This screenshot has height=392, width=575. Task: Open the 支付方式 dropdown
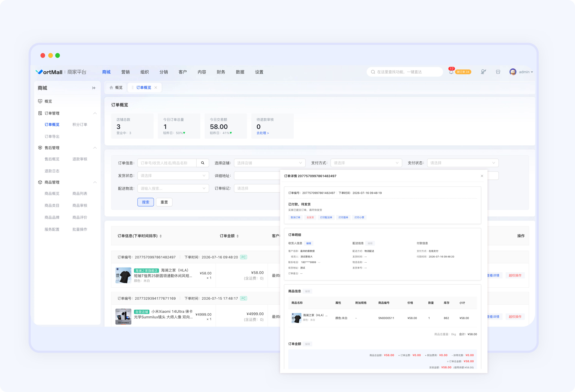click(x=366, y=163)
